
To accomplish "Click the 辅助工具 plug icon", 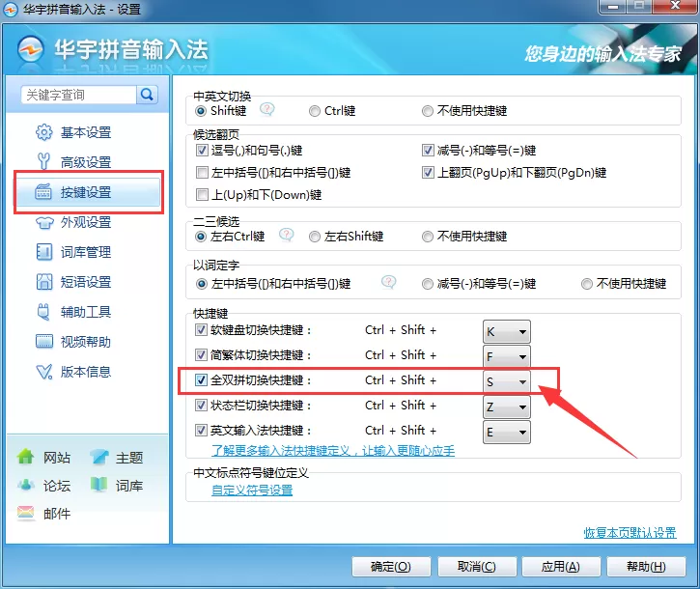I will pos(43,312).
